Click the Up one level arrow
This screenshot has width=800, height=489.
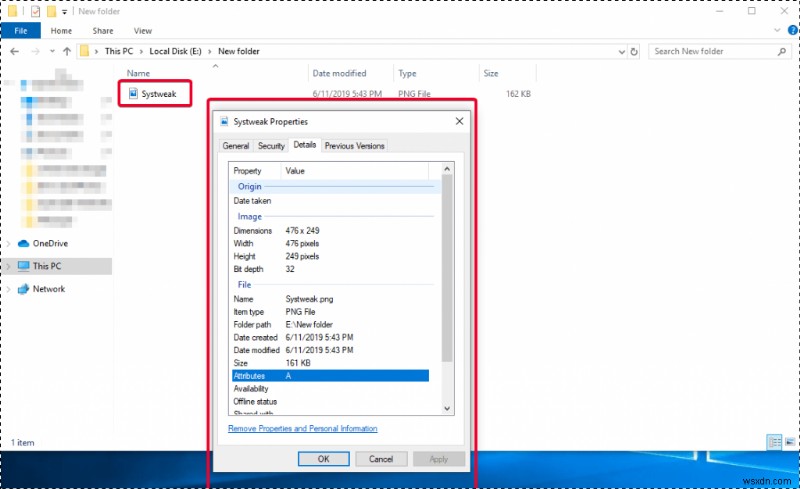[x=68, y=51]
